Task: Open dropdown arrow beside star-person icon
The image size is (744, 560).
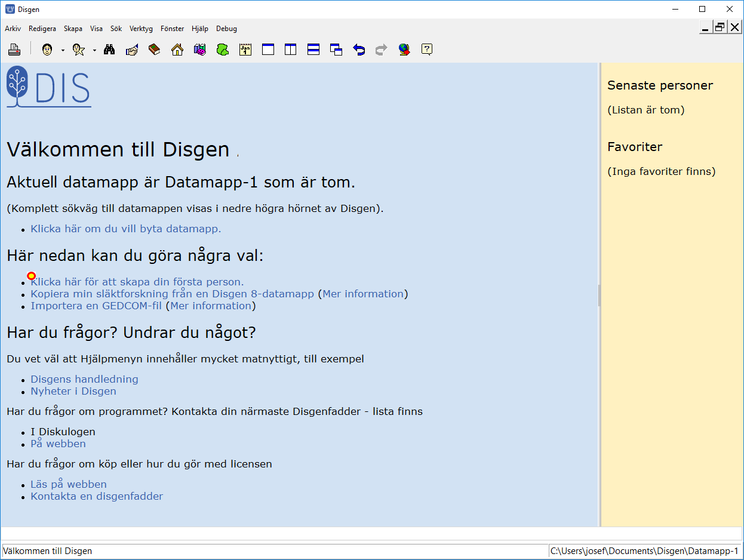Action: point(94,50)
